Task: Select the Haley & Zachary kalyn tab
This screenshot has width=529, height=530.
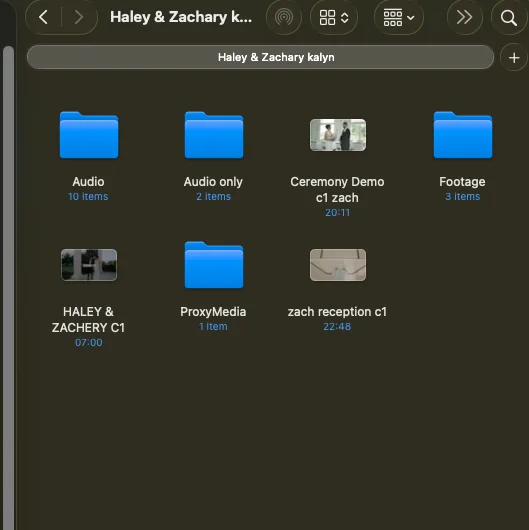Action: click(260, 57)
